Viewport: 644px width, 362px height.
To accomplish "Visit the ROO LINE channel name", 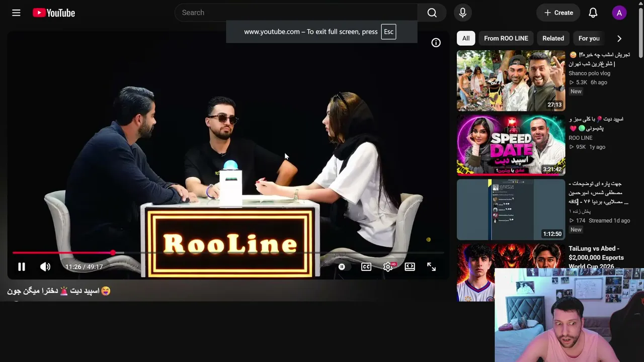I will point(581,138).
